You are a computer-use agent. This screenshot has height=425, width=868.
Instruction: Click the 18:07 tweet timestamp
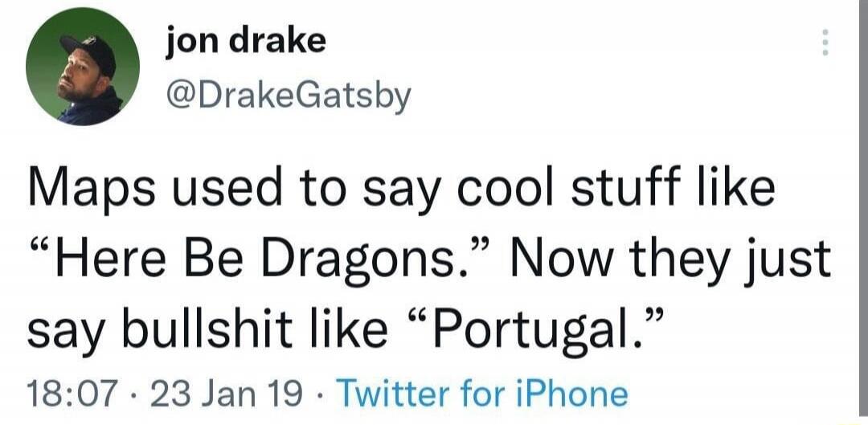[72, 395]
